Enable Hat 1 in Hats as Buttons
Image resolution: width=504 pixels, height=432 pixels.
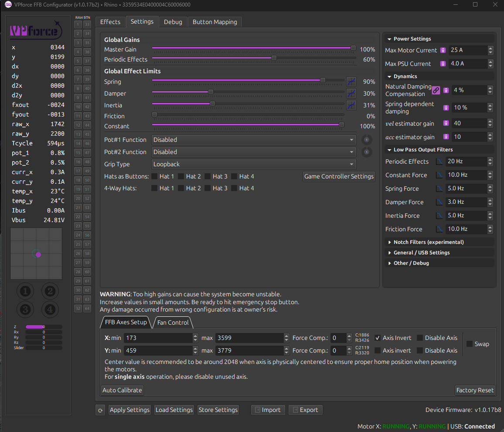(154, 176)
